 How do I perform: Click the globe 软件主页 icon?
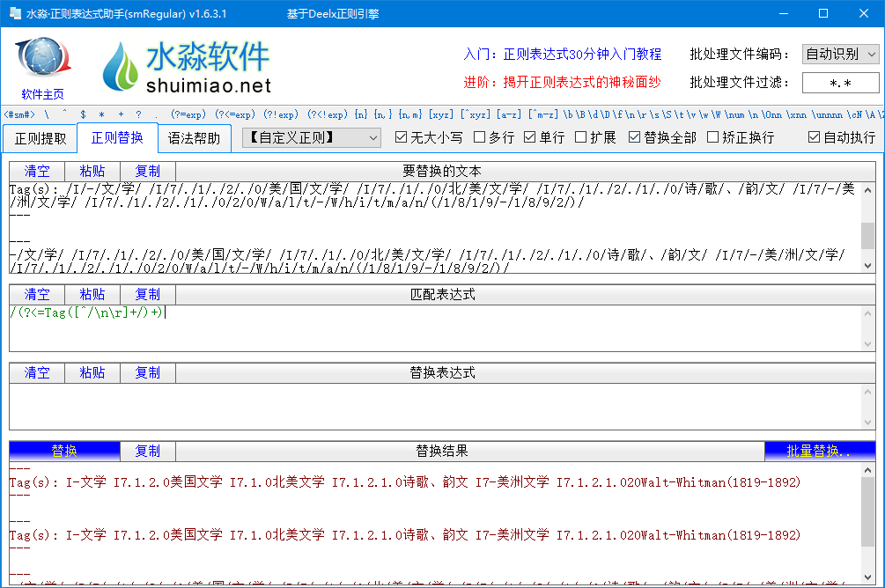click(42, 62)
